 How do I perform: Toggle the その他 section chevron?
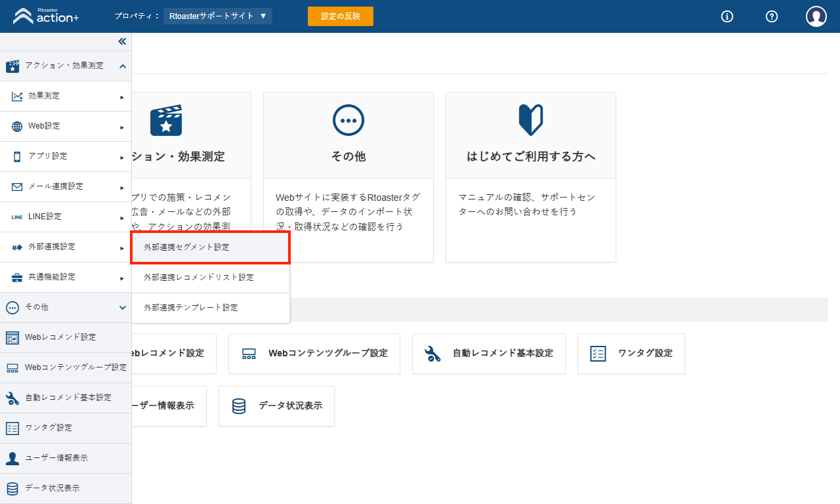click(123, 308)
